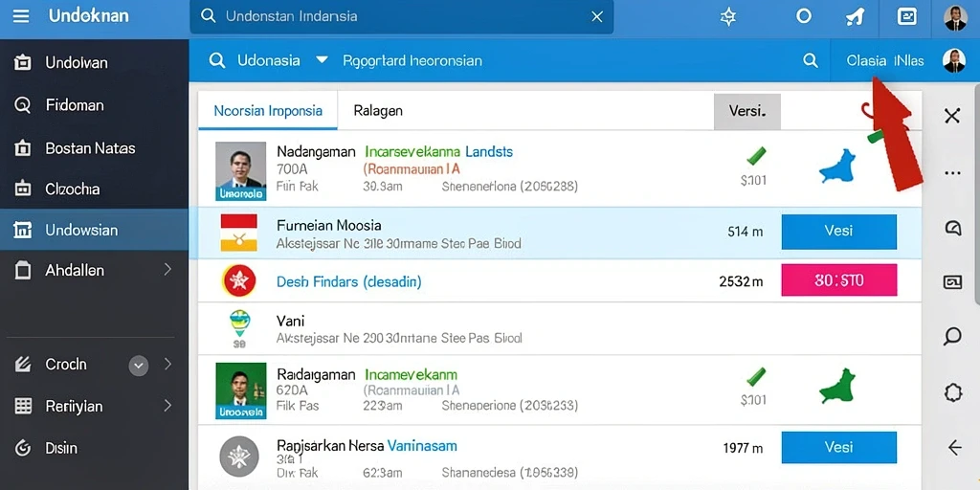Expand the Crocln right chevron
Viewport: 980px width, 490px height.
[x=167, y=364]
